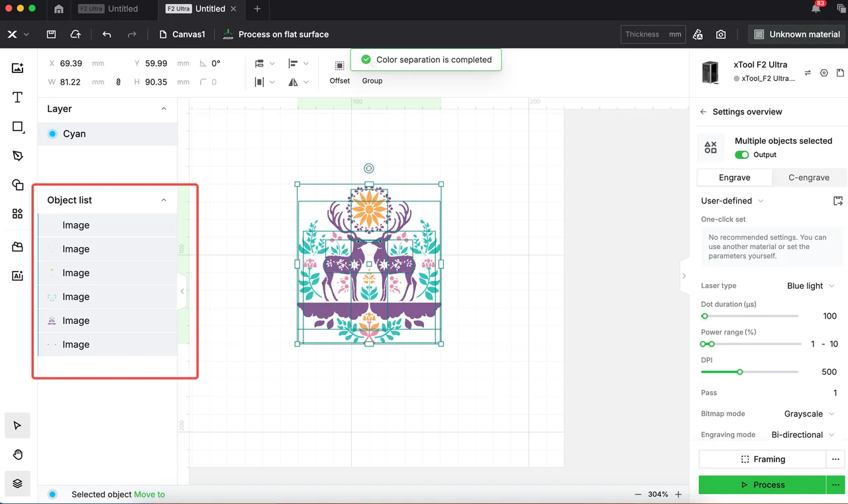
Task: Click the green Process button
Action: (763, 485)
